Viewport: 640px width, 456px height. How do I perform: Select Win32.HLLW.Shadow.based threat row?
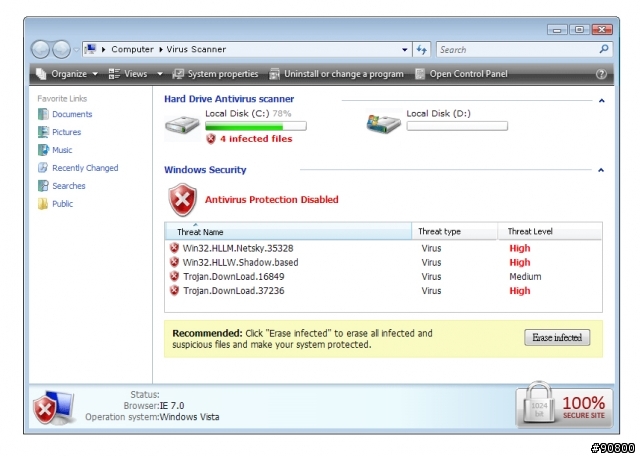pos(383,262)
